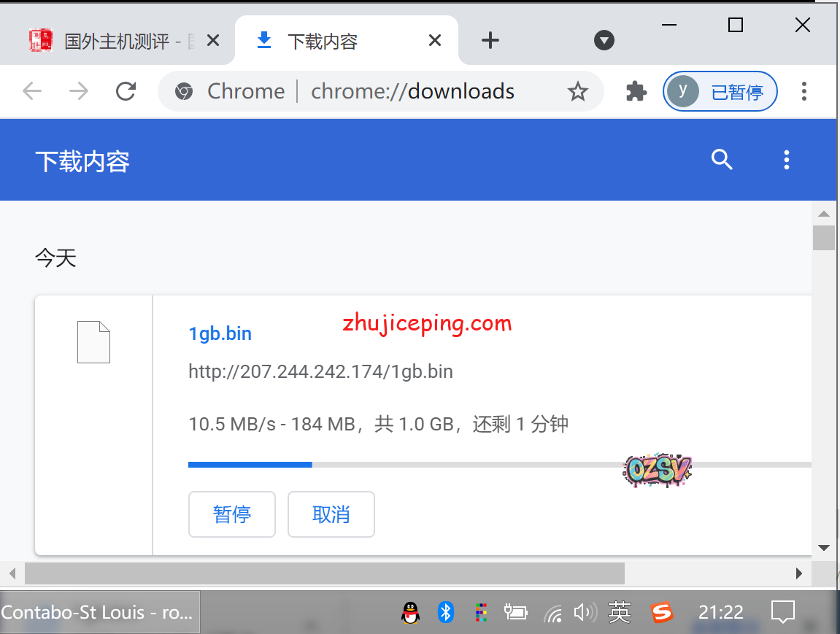Open the Extensions puzzle icon
840x634 pixels.
[636, 91]
